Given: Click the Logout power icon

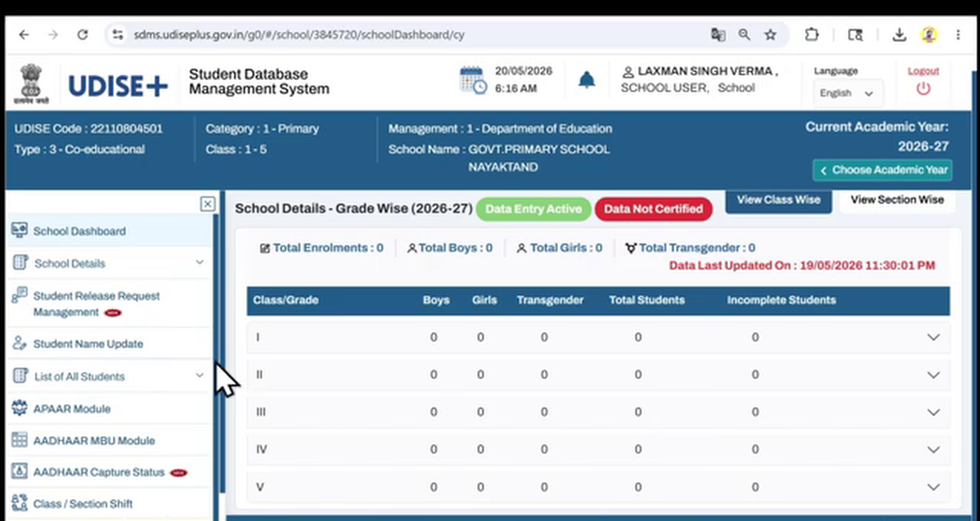Looking at the screenshot, I should (x=923, y=88).
